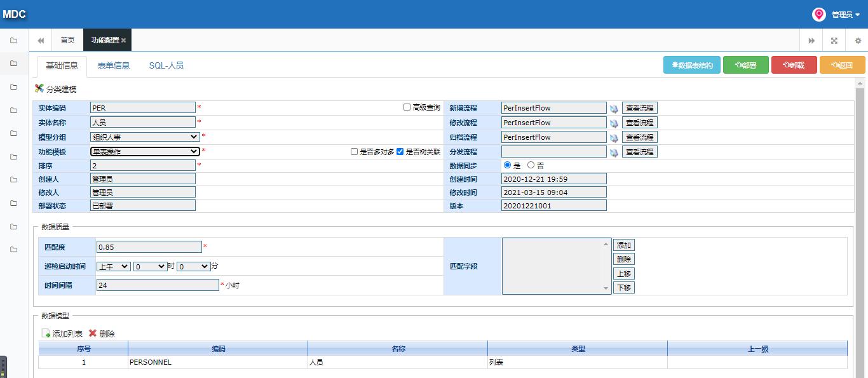Switch to the 首页 tab

pyautogui.click(x=67, y=40)
